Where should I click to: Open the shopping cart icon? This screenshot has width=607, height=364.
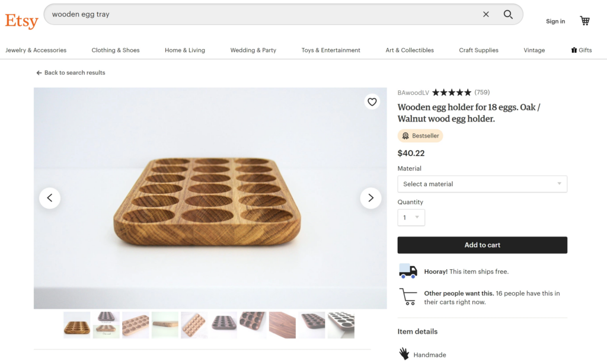(584, 20)
